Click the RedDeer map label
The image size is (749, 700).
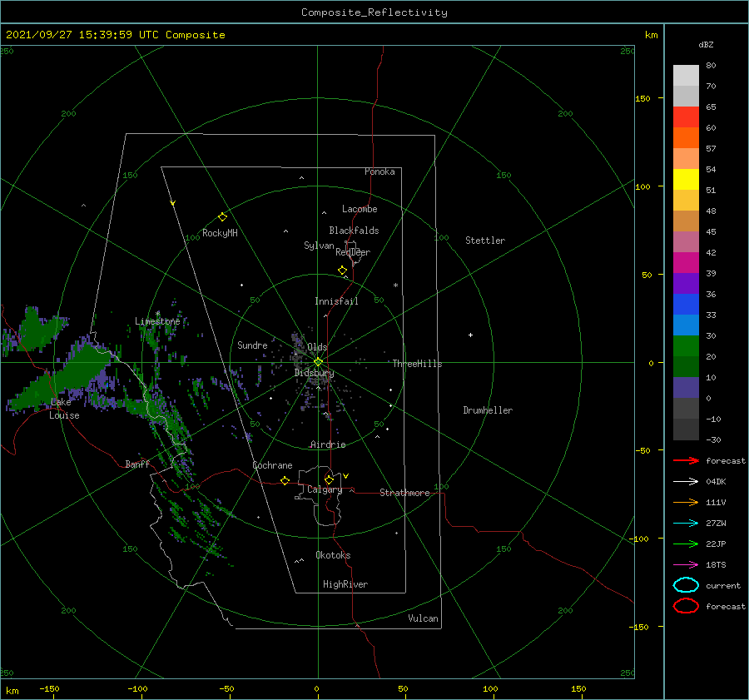pos(353,252)
